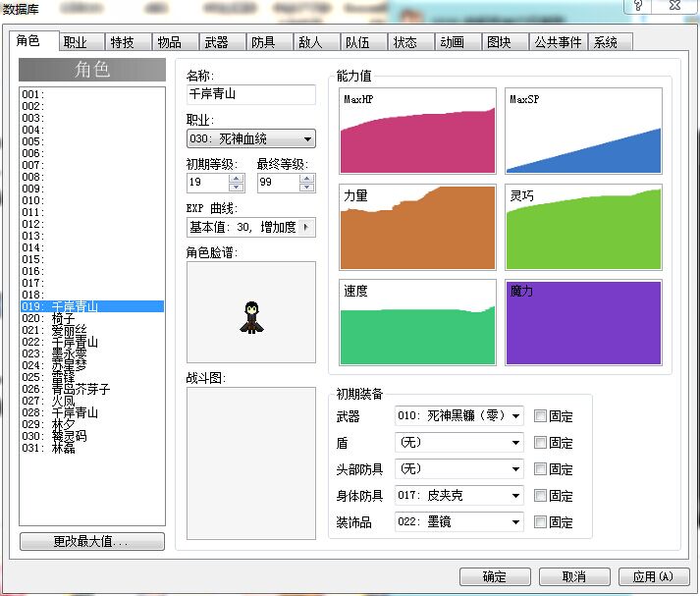This screenshot has height=596, width=700.
Task: Decrease 初期等级 with down arrow
Action: [237, 188]
